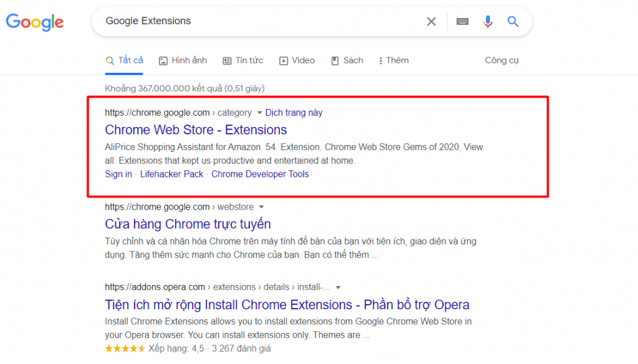Expand arrow next to webstore URL
638x364 pixels.
tap(262, 207)
